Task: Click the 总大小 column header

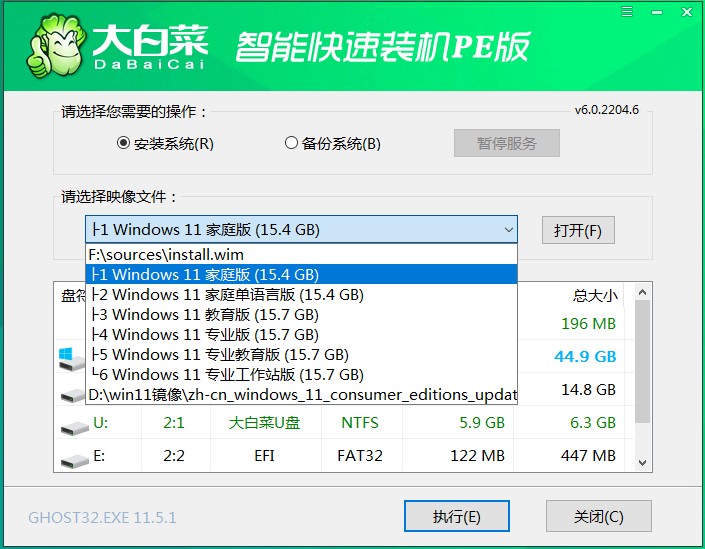Action: point(595,295)
